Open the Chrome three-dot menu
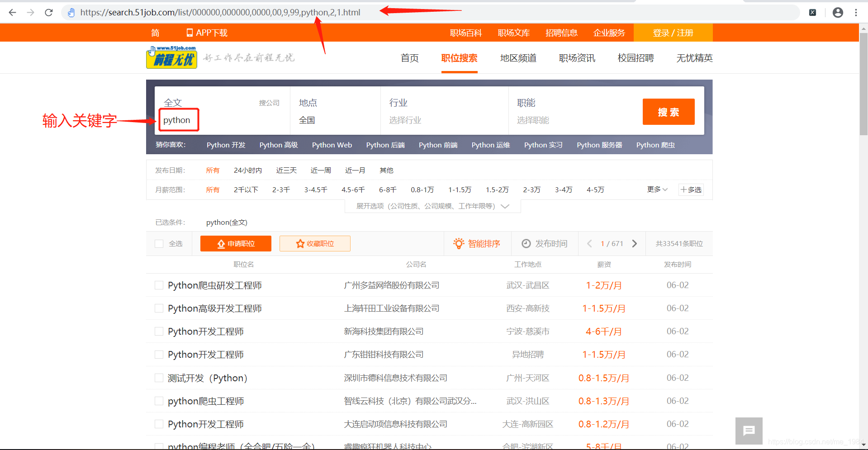 (856, 12)
